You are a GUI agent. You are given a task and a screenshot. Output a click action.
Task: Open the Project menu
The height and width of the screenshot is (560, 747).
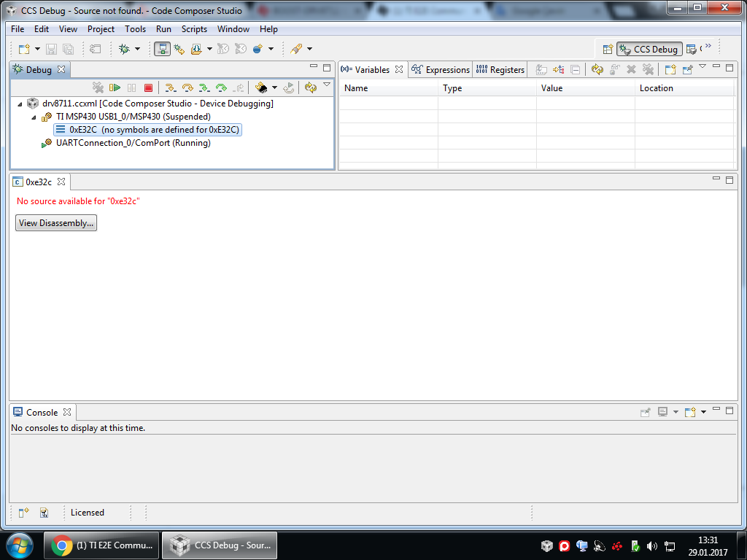101,29
